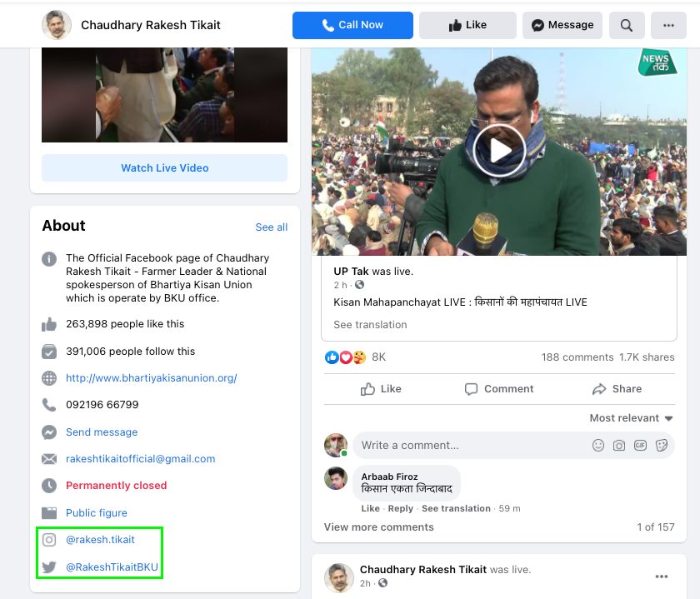Click the Share button on the post
This screenshot has width=700, height=599.
[x=617, y=389]
